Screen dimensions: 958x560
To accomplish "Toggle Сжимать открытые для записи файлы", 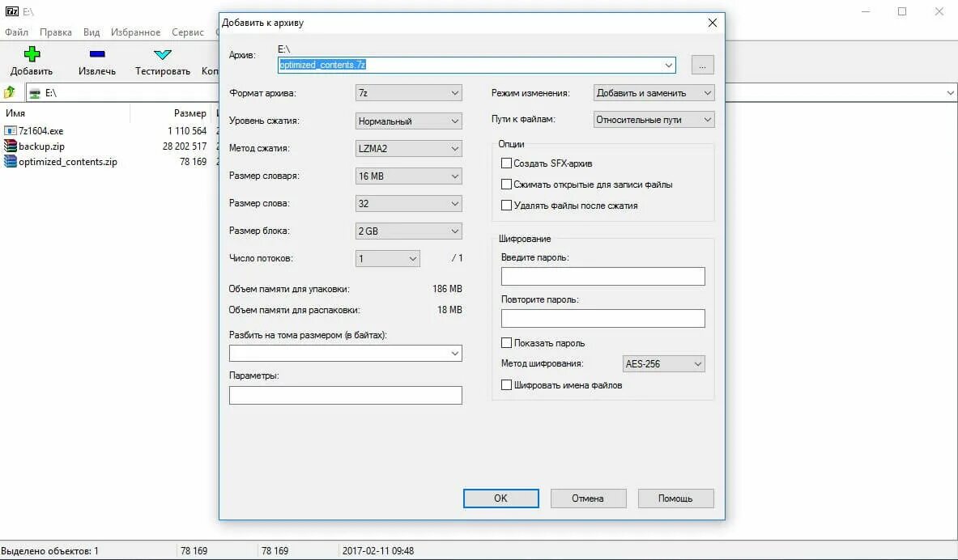I will (x=506, y=184).
